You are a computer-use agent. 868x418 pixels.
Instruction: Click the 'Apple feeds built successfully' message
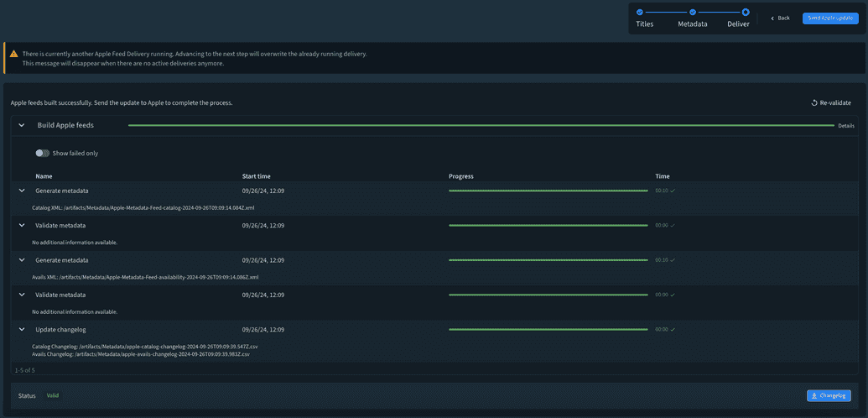[122, 103]
